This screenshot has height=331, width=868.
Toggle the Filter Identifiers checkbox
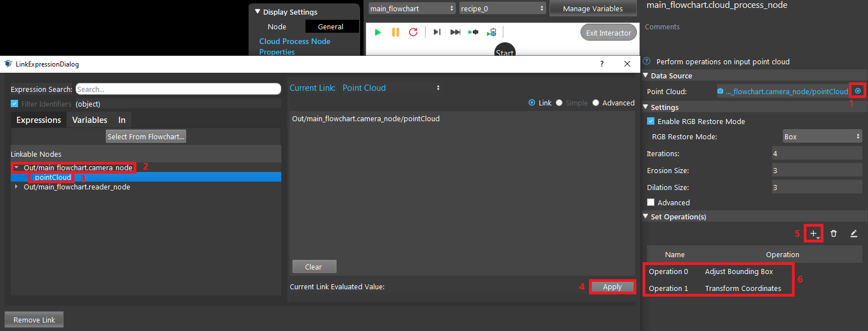[15, 104]
